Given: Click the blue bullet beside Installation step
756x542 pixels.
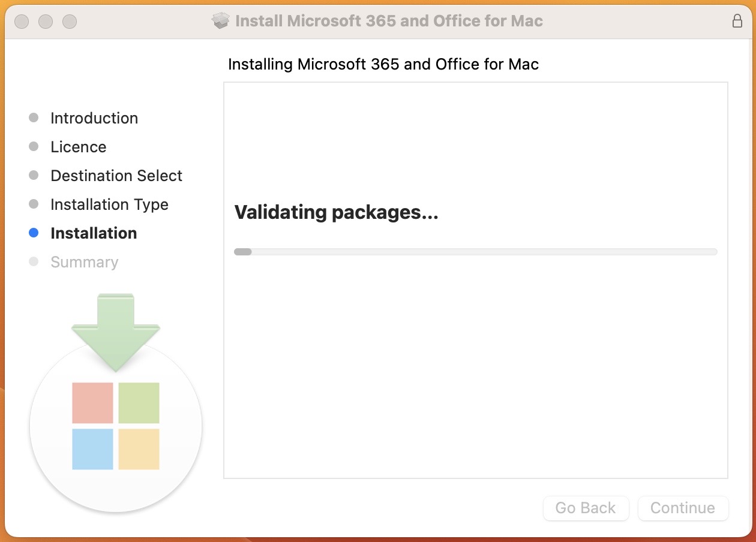Looking at the screenshot, I should tap(34, 233).
